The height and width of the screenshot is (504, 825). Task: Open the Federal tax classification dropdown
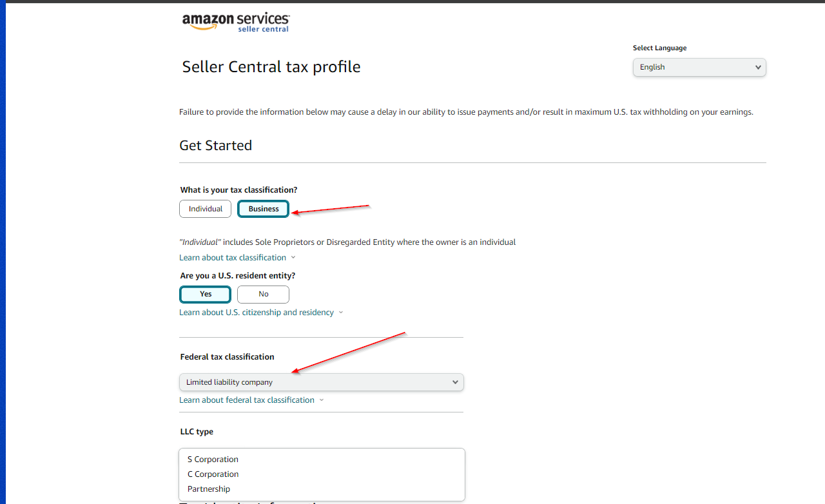(321, 382)
